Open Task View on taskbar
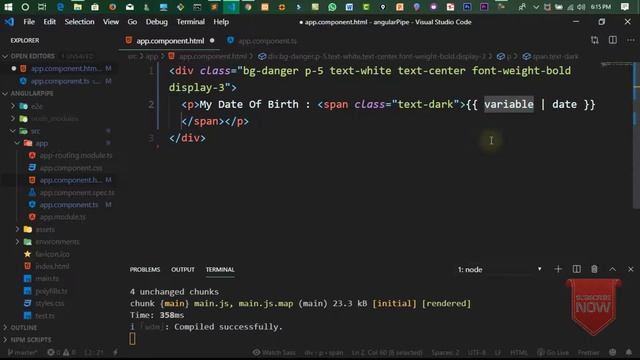This screenshot has height=360, width=640. coord(42,7)
